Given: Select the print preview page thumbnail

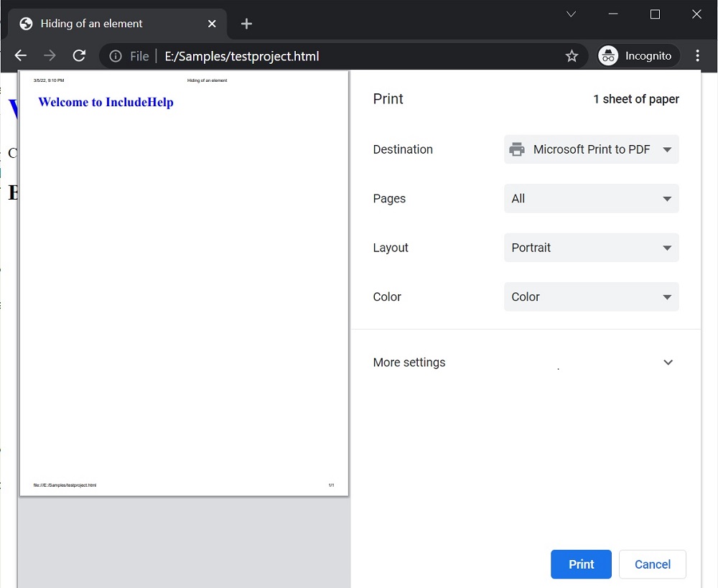Looking at the screenshot, I should coord(184,283).
